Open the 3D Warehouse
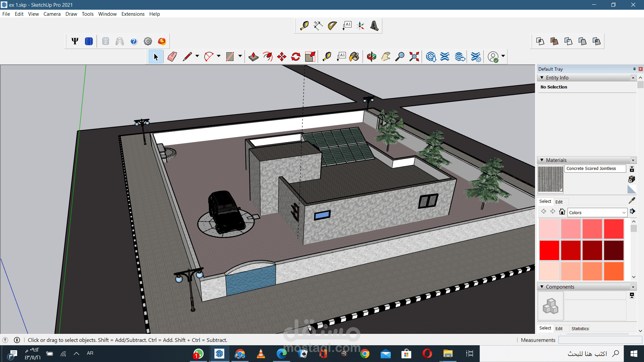644x362 pixels. click(431, 57)
